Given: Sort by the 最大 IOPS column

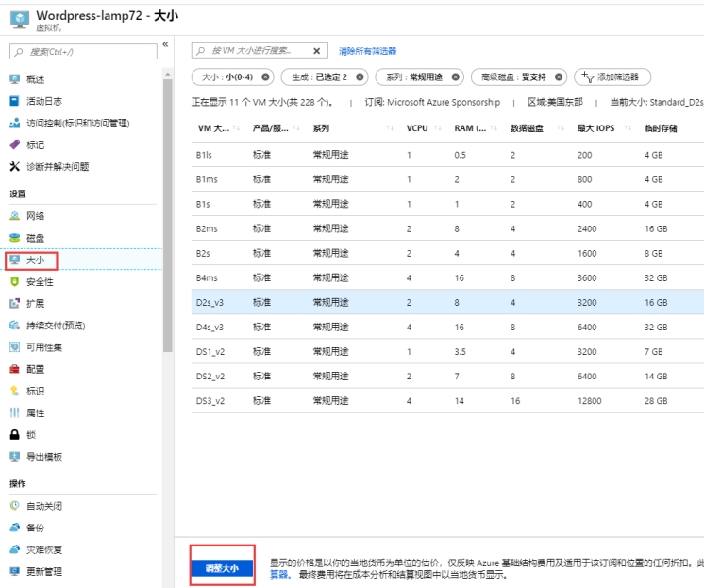Looking at the screenshot, I should 596,128.
